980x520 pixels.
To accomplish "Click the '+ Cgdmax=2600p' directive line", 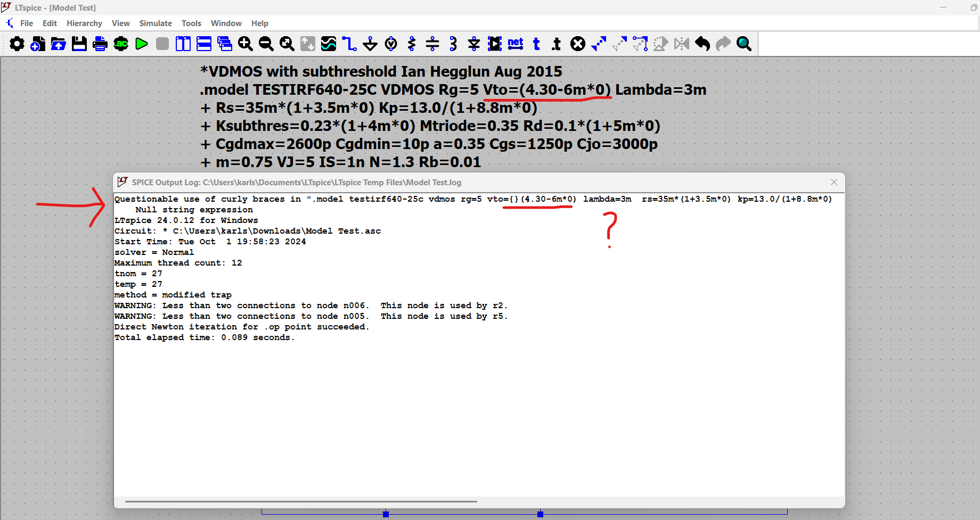I will point(429,144).
